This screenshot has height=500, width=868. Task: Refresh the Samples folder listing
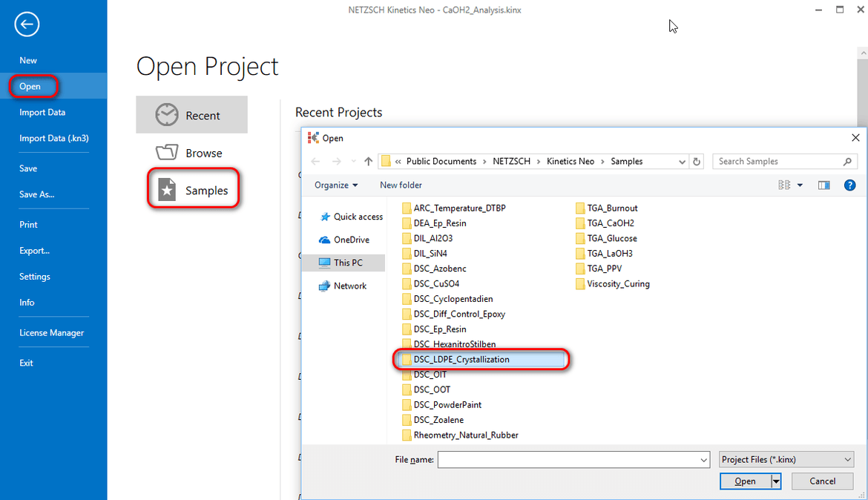(697, 162)
